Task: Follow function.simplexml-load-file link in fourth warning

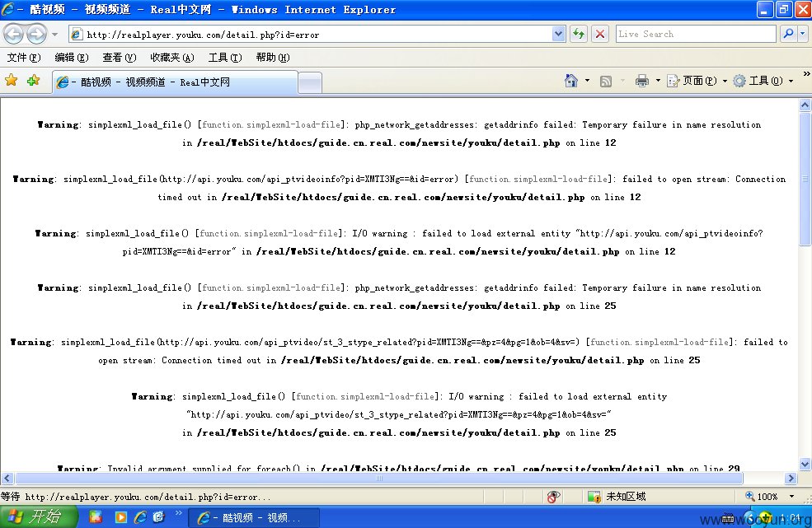Action: 271,287
